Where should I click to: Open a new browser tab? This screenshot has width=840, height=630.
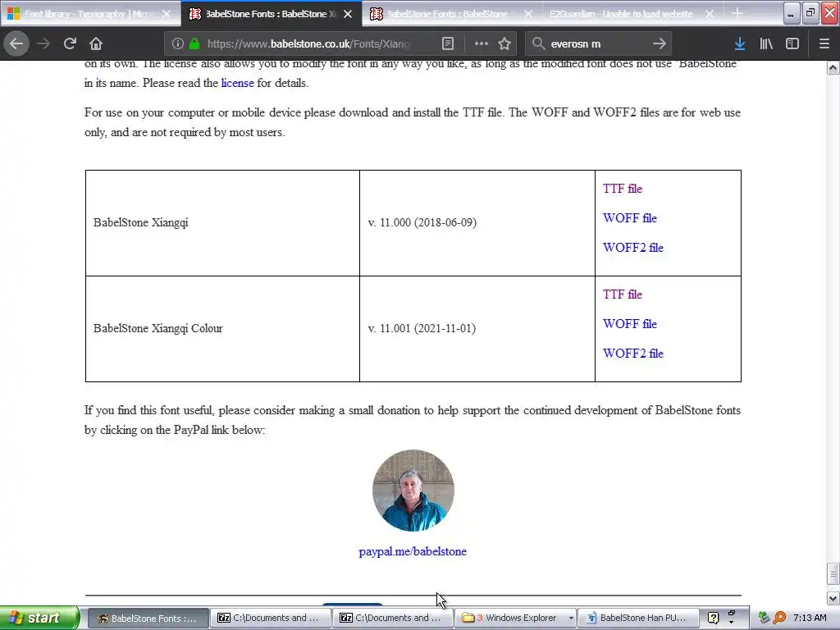tap(737, 13)
